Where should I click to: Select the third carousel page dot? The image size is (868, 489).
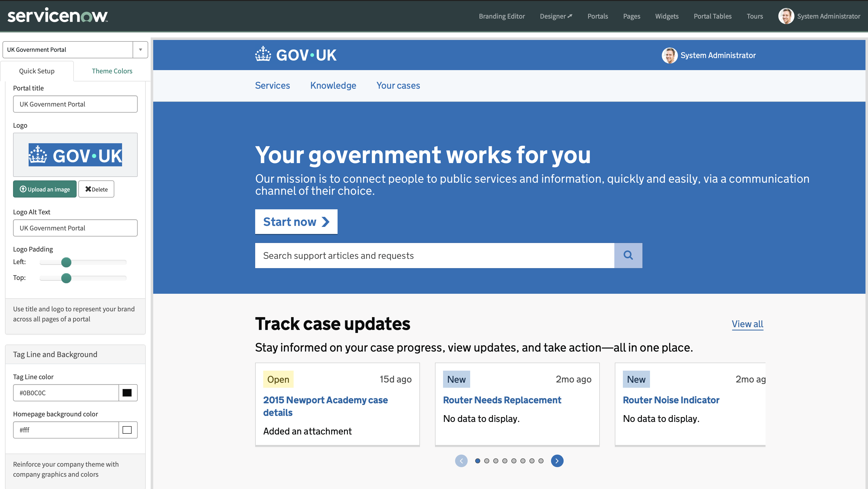(496, 461)
